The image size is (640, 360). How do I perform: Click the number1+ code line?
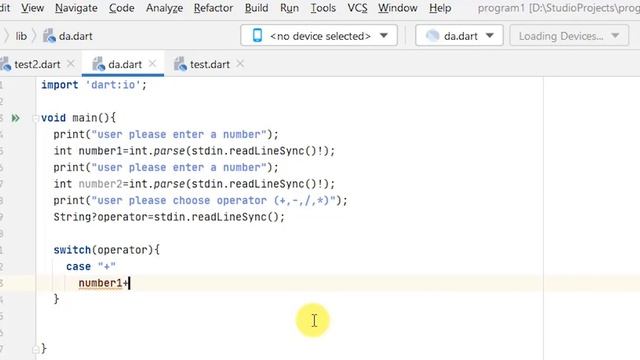[104, 283]
